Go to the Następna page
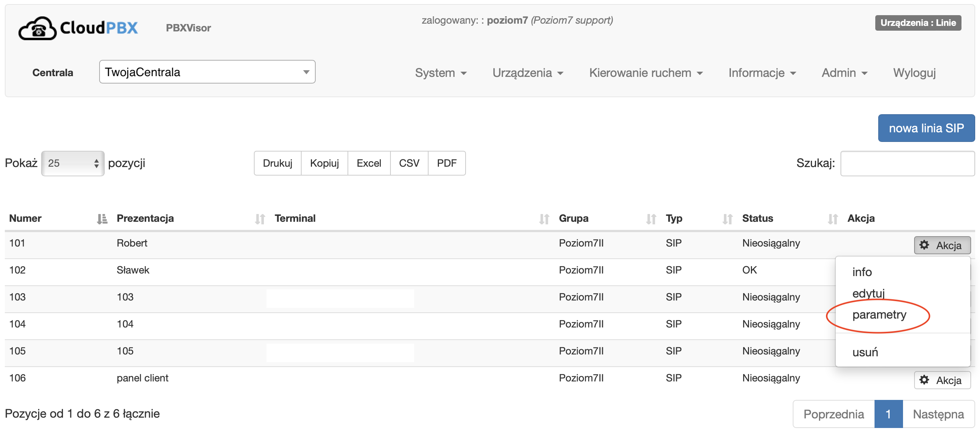The width and height of the screenshot is (980, 445). [938, 414]
